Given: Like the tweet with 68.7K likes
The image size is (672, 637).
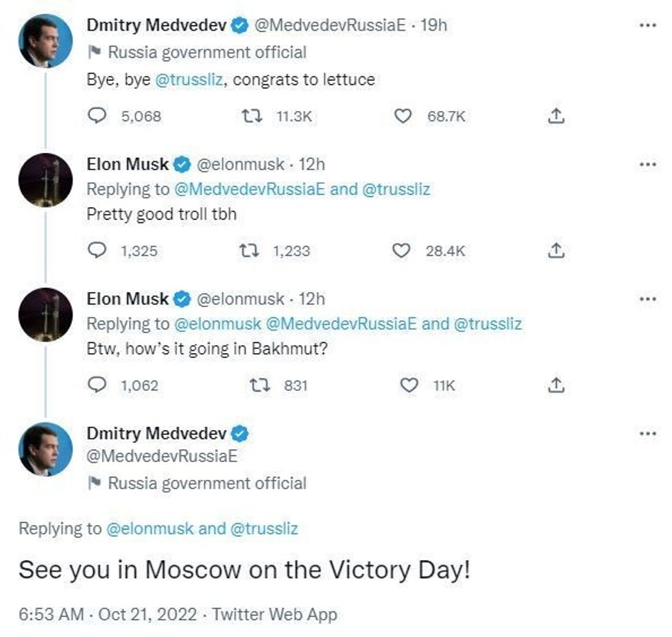Looking at the screenshot, I should 404,117.
